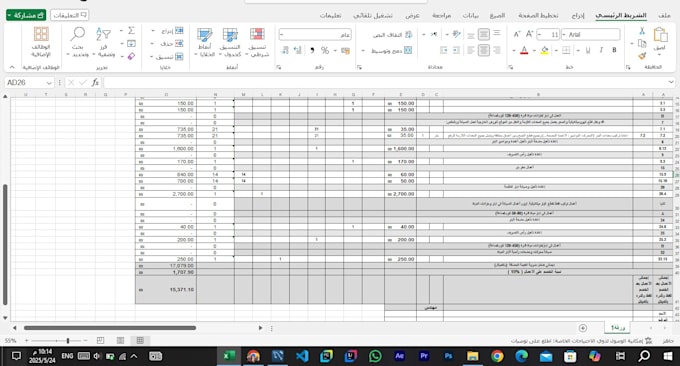Open WhatsApp from the taskbar
680x366 pixels.
click(375, 356)
